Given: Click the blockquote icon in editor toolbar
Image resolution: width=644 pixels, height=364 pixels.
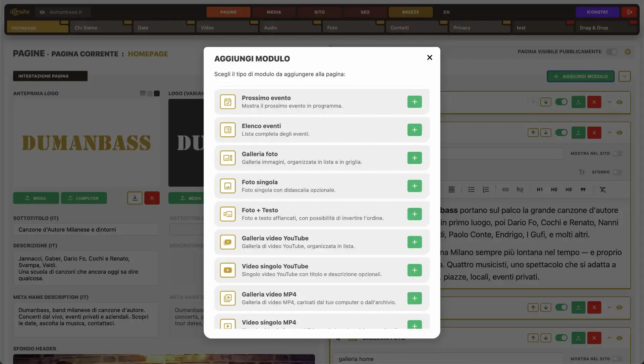Looking at the screenshot, I should pos(583,190).
